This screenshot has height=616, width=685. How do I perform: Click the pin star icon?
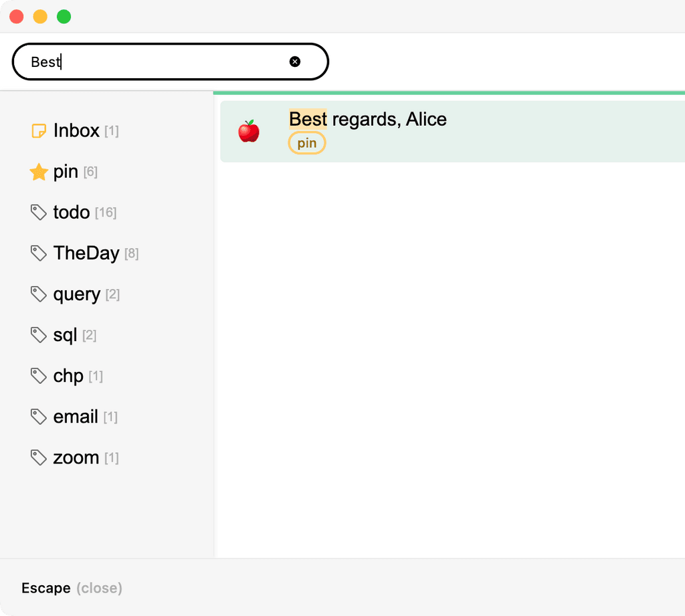[x=39, y=172]
